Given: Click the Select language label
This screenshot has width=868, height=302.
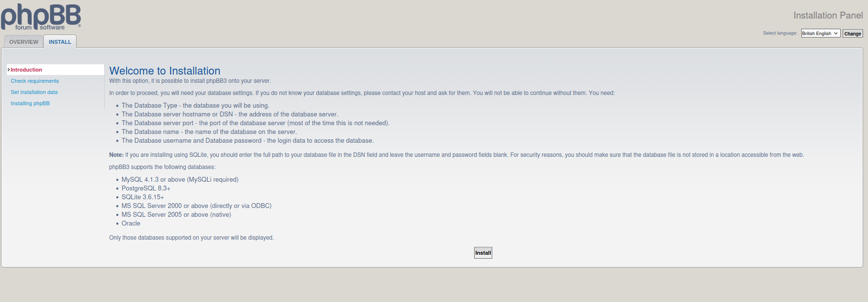Looking at the screenshot, I should click(780, 33).
